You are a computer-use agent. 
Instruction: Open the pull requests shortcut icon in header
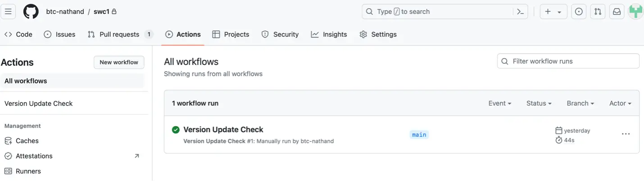[598, 12]
